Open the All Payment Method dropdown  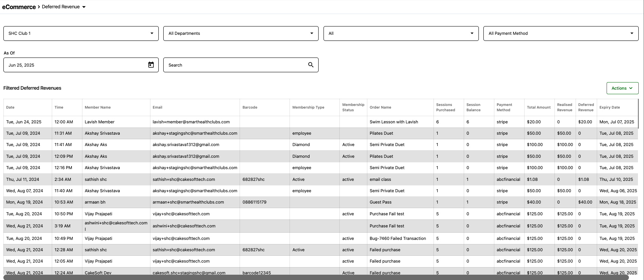[x=561, y=33]
